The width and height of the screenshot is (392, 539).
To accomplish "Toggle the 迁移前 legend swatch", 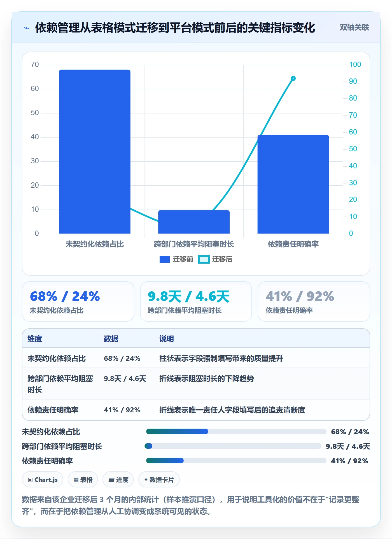I will (164, 259).
